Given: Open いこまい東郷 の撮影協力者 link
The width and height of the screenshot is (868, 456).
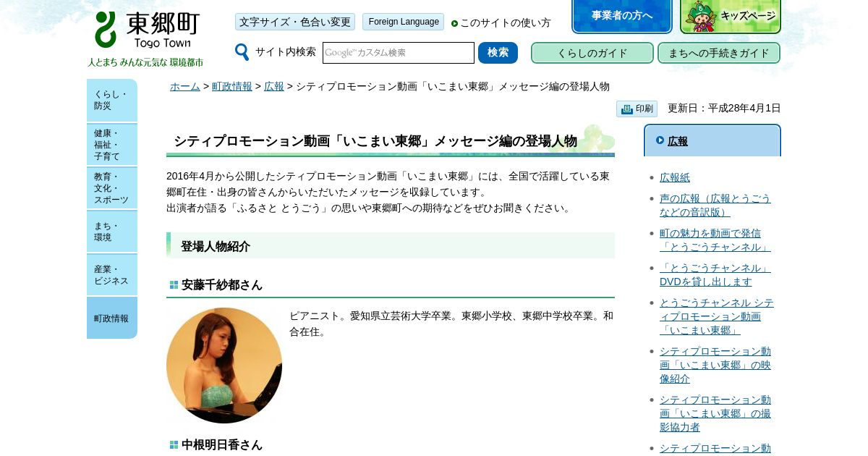Looking at the screenshot, I should (x=715, y=413).
